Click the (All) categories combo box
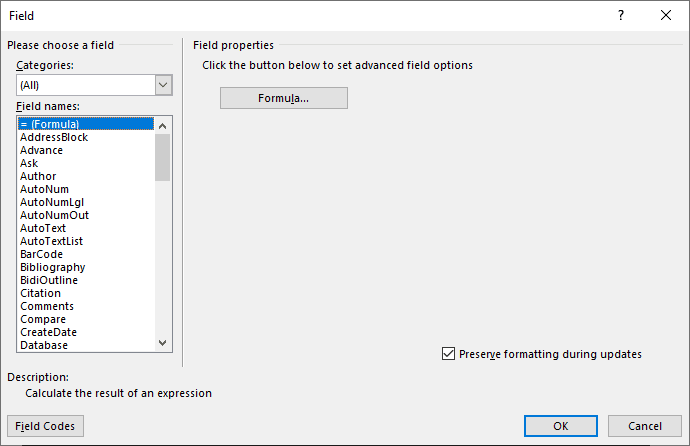 click(x=94, y=85)
